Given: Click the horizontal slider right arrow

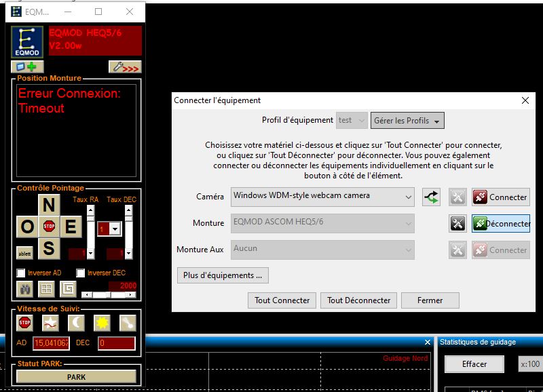Looking at the screenshot, I should pyautogui.click(x=130, y=295).
